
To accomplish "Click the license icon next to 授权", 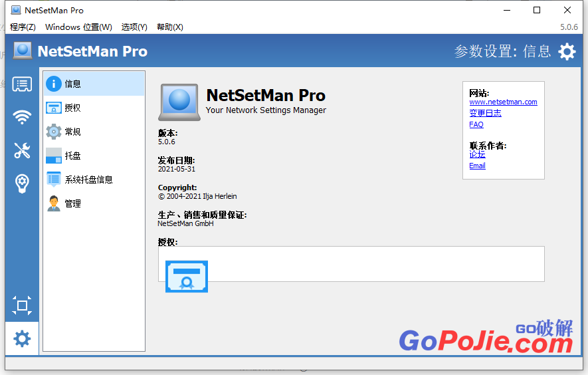I will 54,108.
